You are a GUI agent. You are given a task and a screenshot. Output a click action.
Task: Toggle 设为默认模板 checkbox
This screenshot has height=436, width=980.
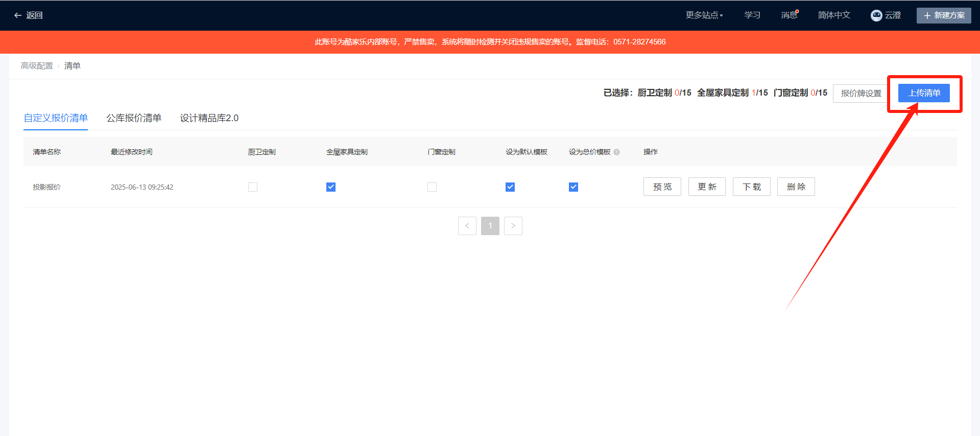click(510, 187)
